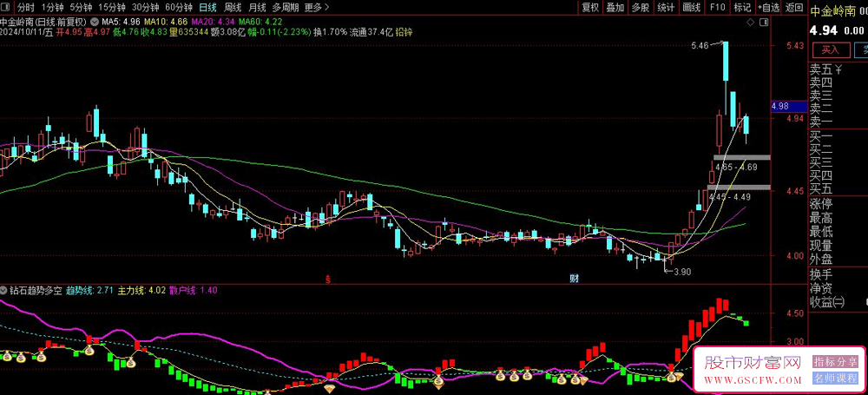Click the 4.94 current price in quote panel

point(823,30)
